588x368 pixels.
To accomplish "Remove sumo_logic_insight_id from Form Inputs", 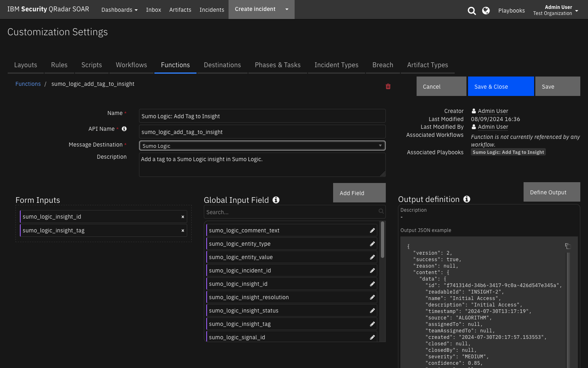I will (183, 217).
